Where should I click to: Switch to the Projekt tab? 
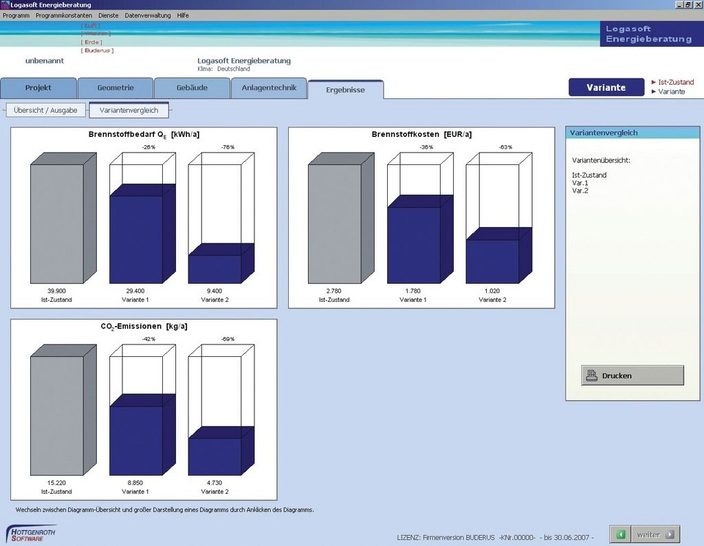[x=38, y=88]
